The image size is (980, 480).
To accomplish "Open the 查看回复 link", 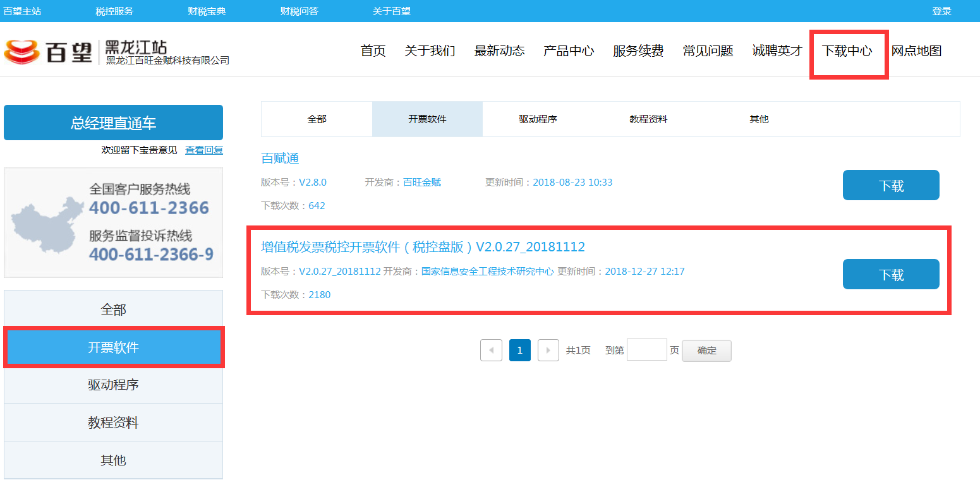I will [203, 150].
